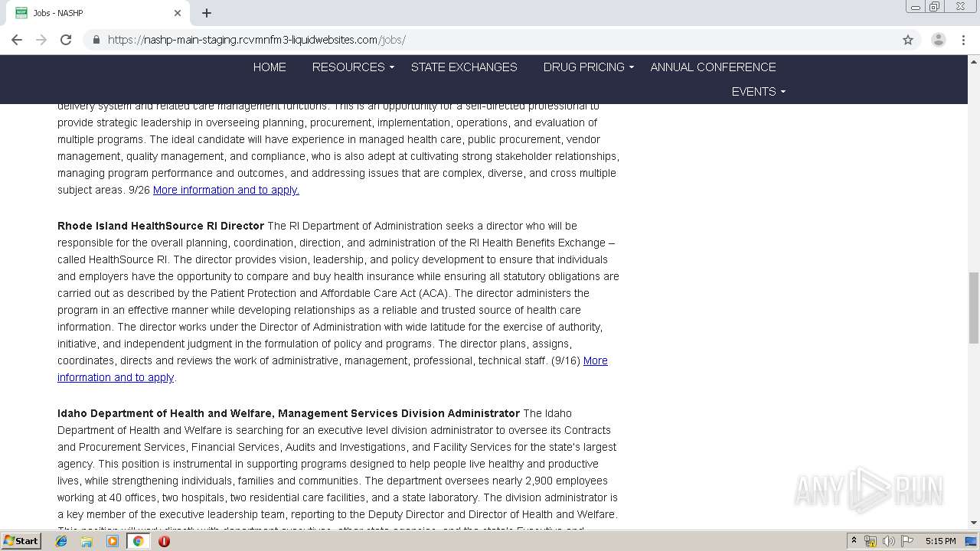Open a new tab with the plus button
Image resolution: width=980 pixels, height=551 pixels.
coord(207,13)
